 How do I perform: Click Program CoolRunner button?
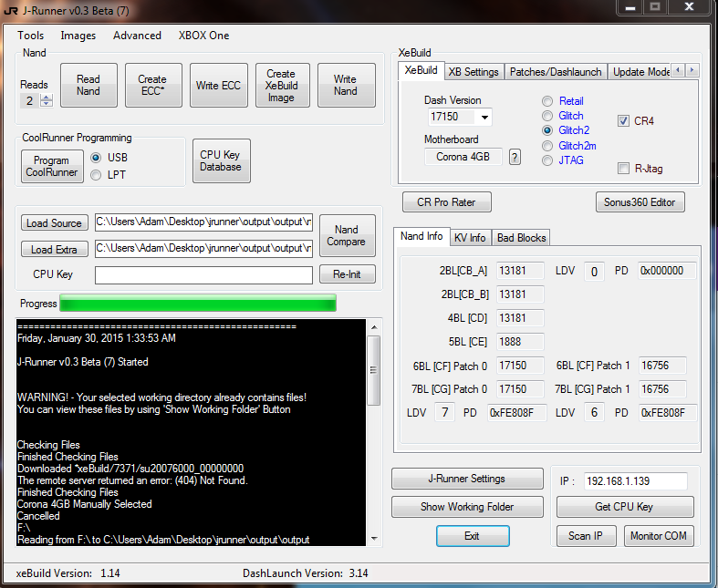click(52, 166)
